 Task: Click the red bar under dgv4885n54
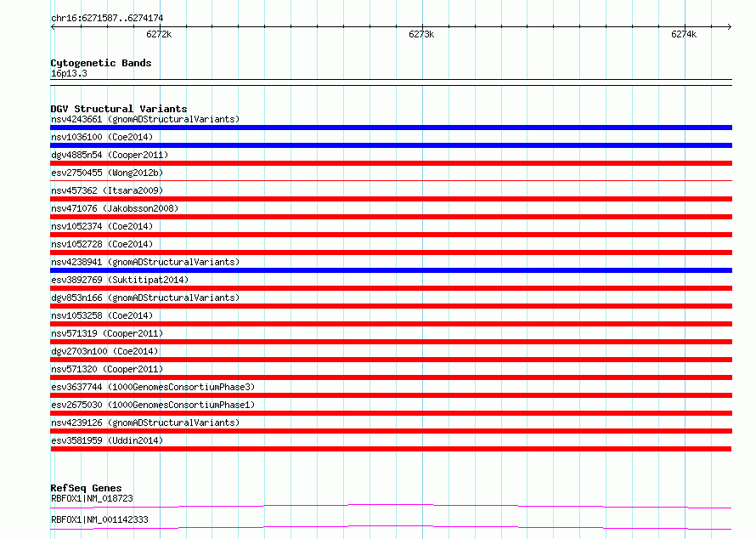pos(391,163)
